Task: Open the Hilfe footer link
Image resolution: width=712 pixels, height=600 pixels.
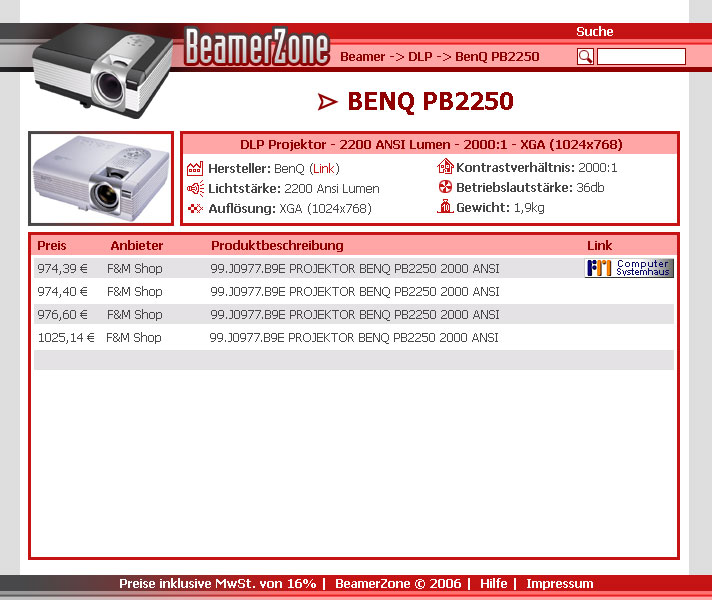Action: point(494,584)
